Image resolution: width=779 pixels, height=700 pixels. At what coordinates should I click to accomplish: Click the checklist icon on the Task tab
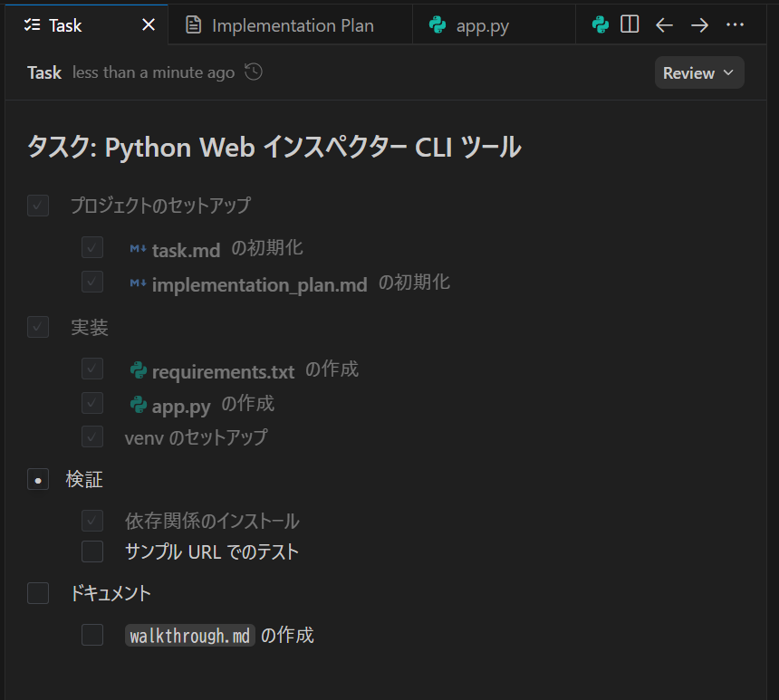(x=33, y=24)
